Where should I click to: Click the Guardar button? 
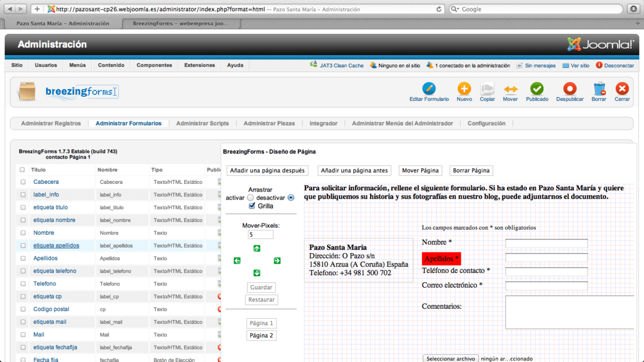(261, 287)
